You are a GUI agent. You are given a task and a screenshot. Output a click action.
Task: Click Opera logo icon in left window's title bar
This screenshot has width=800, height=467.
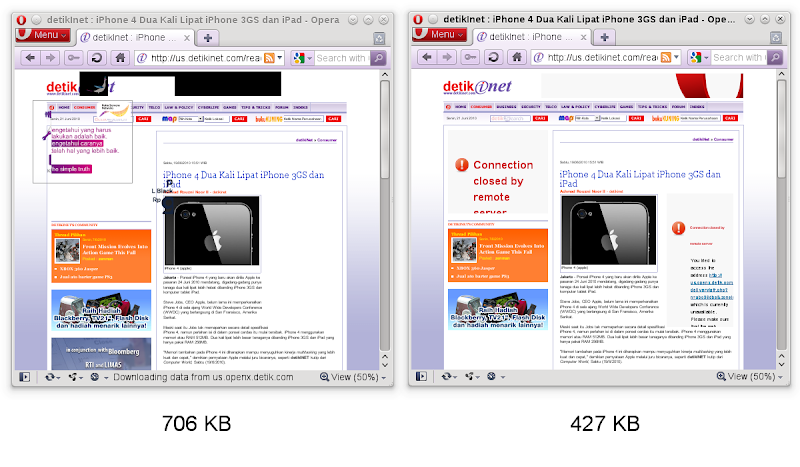point(21,20)
